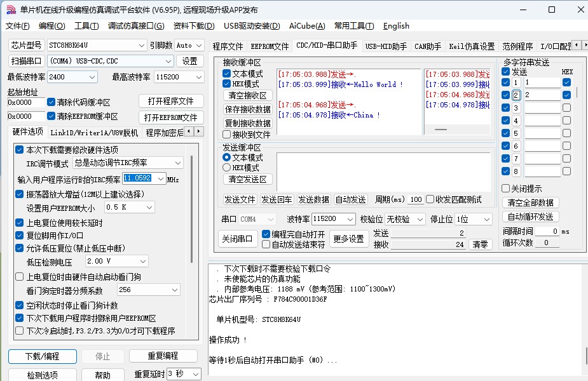This screenshot has width=588, height=381.
Task: Enable 接收到文件 checkbox
Action: pyautogui.click(x=226, y=134)
